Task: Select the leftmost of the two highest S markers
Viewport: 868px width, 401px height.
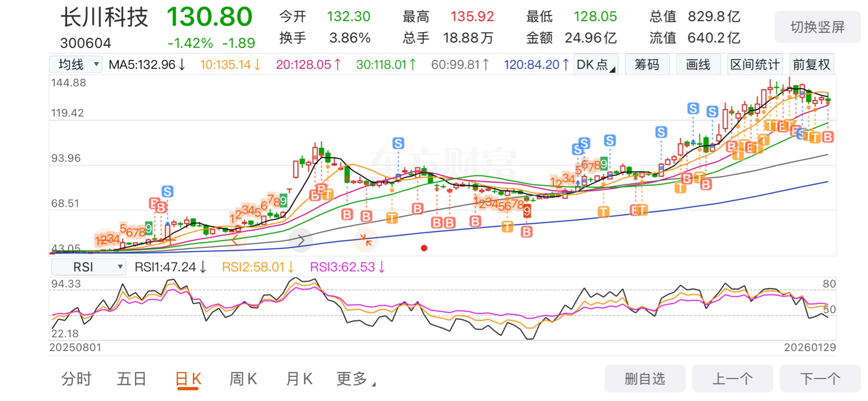Action: [x=693, y=109]
